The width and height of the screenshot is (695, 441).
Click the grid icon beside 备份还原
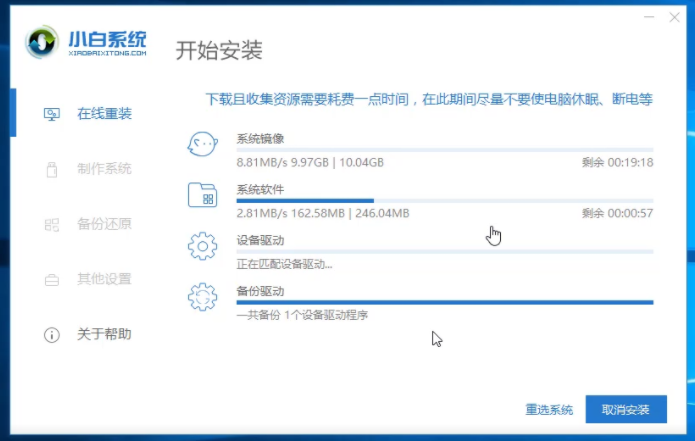(x=52, y=224)
